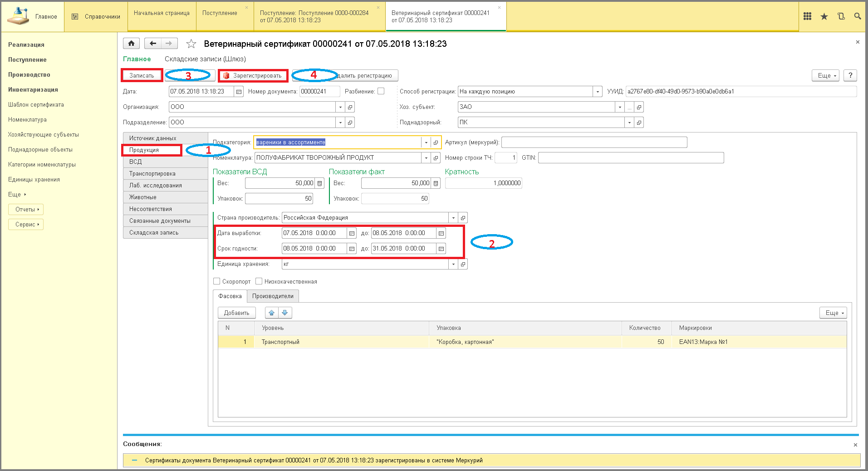Move packaging row up with arrow icon
Viewport: 868px width, 471px height.
[x=272, y=313]
